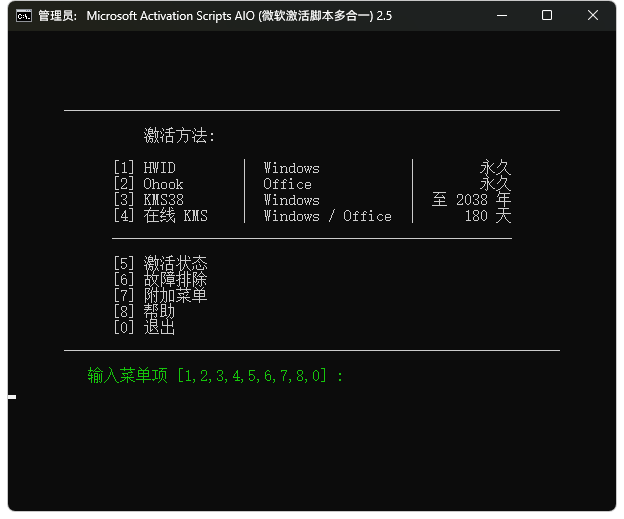Click the '[8] 帮助' option text
Viewport: 624px width, 519px height.
pyautogui.click(x=144, y=311)
